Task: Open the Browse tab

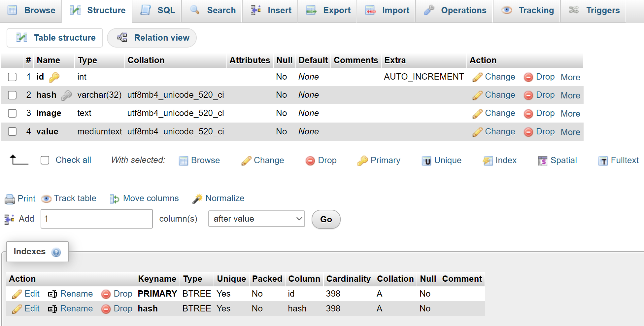Action: pos(31,11)
